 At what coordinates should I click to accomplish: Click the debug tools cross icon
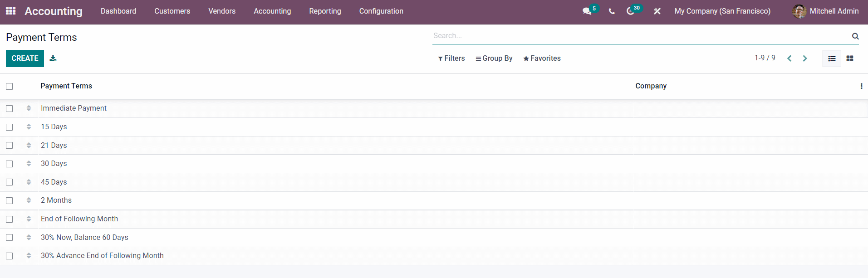coord(657,11)
